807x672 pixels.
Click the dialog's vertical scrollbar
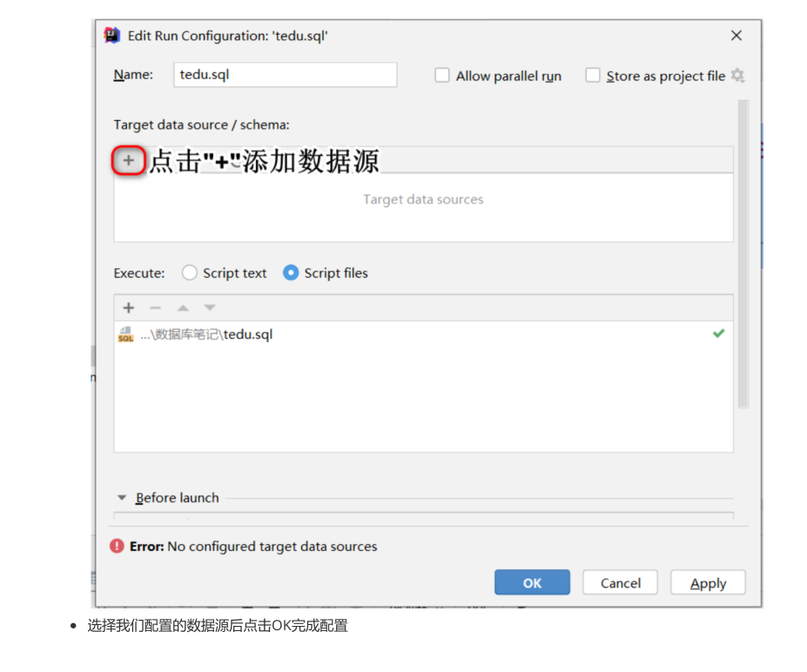pyautogui.click(x=743, y=253)
